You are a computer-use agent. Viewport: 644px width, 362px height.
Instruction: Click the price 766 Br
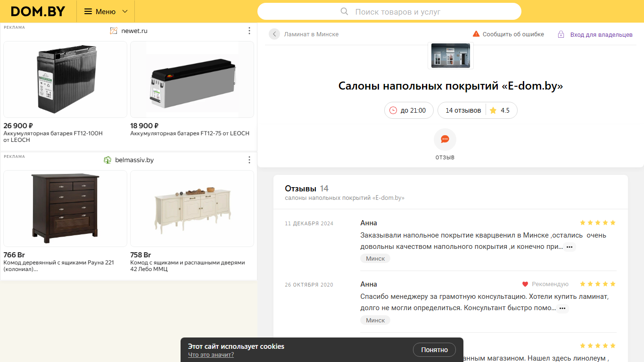tap(14, 255)
